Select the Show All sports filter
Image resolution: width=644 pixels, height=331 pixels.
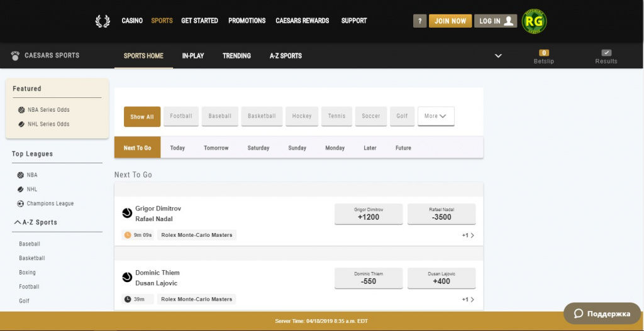142,116
